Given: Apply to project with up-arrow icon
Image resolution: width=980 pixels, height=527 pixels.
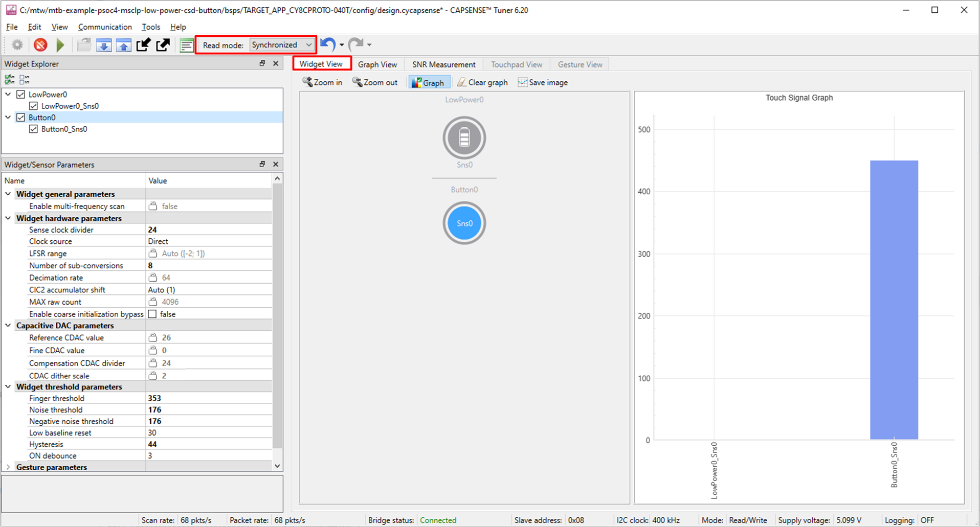Looking at the screenshot, I should pyautogui.click(x=124, y=45).
